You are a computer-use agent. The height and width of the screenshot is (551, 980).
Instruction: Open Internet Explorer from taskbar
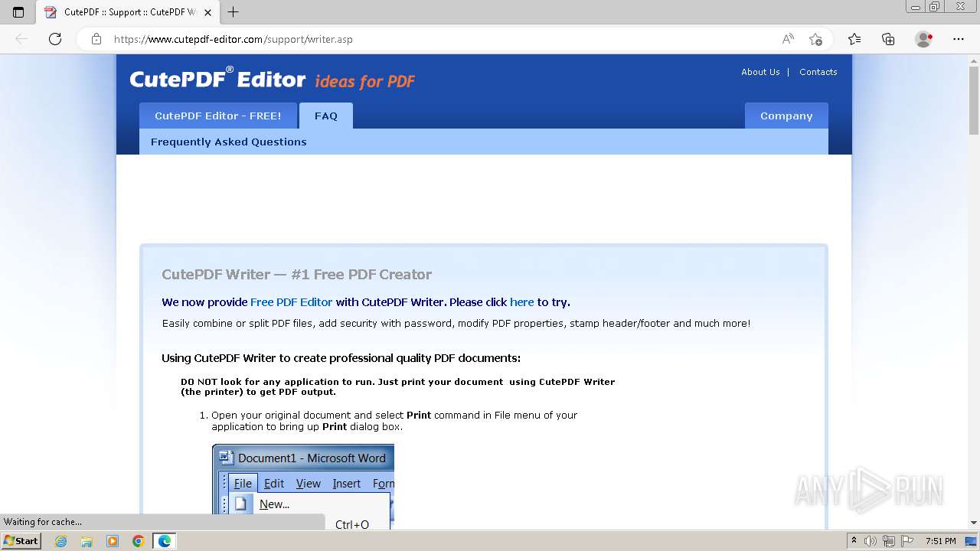coord(61,541)
